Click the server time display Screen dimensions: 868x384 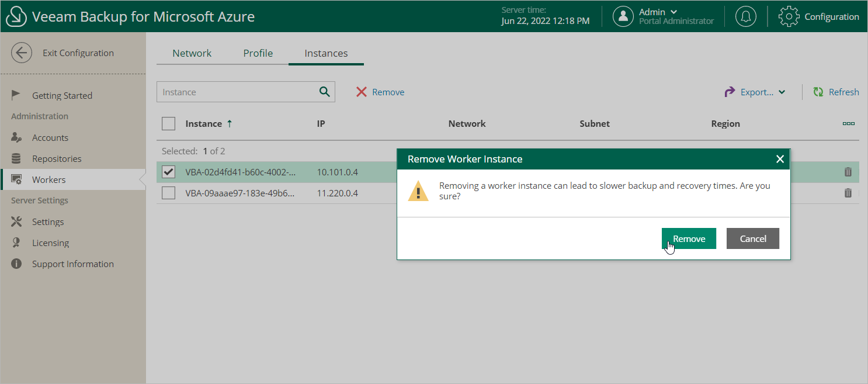[545, 16]
